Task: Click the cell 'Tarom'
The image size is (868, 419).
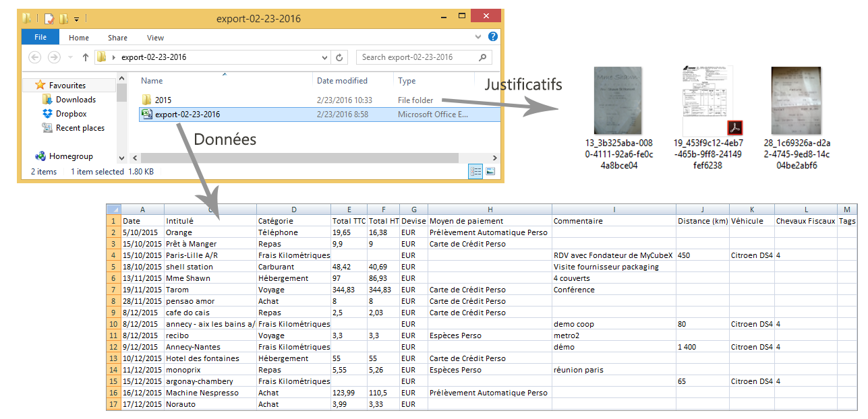Action: (x=210, y=290)
